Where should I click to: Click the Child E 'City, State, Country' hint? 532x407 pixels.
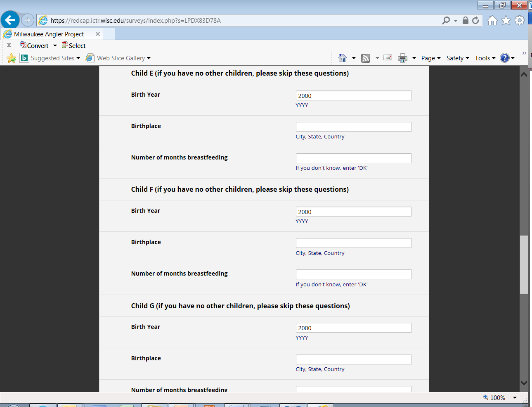point(320,137)
